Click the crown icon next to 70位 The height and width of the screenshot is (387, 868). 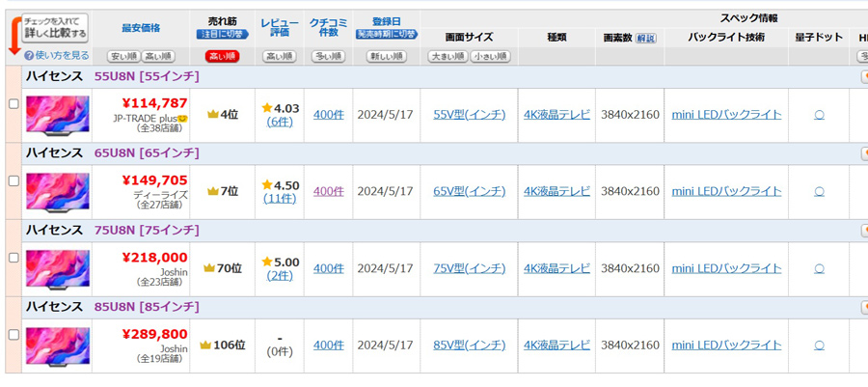pyautogui.click(x=208, y=268)
